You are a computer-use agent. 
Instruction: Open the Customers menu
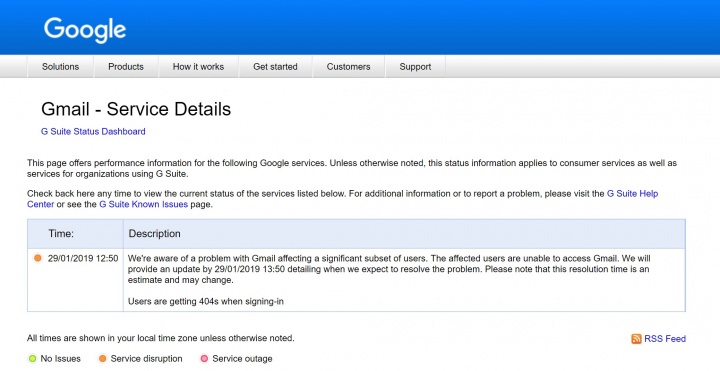(x=349, y=67)
